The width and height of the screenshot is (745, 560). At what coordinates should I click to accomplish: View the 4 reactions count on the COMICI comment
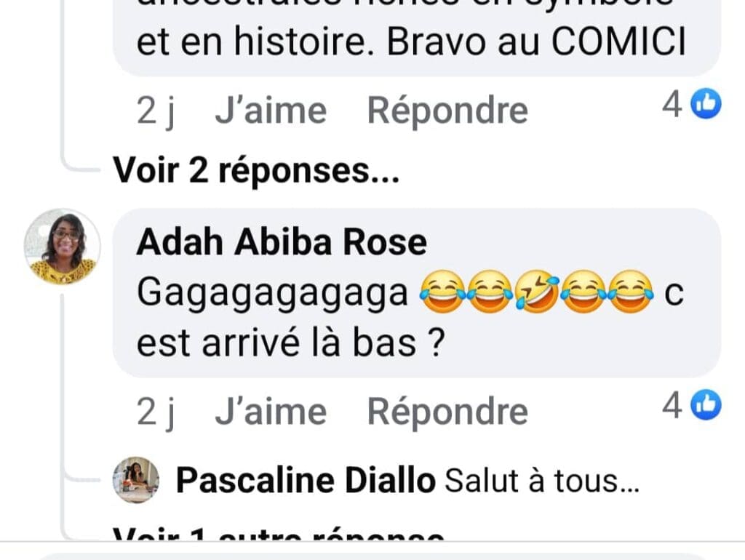(672, 105)
